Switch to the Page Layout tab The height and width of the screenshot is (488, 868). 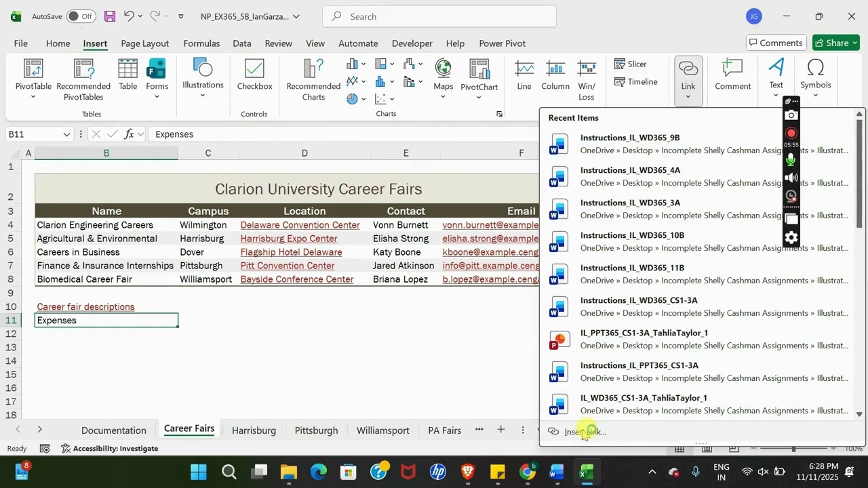click(x=144, y=43)
